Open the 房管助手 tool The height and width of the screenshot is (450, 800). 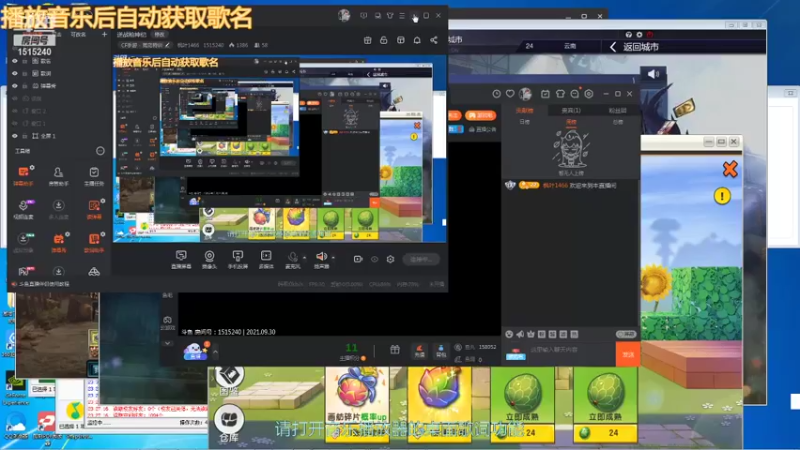coord(58,175)
